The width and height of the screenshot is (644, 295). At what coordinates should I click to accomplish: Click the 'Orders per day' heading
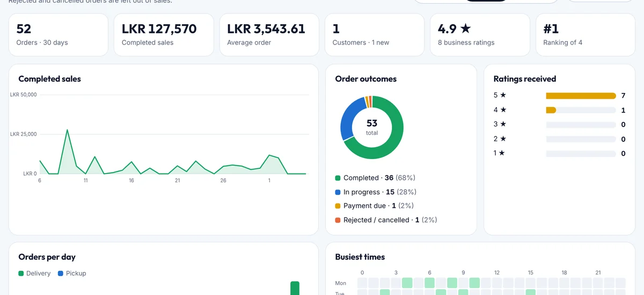coord(47,257)
